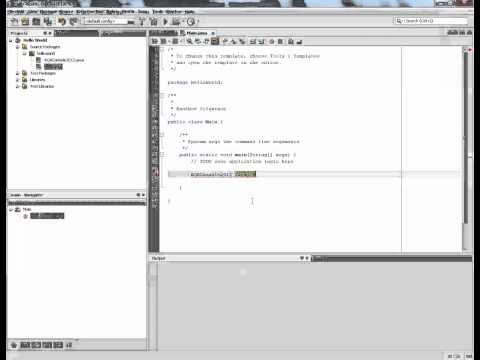Select the Source Packages folder
This screenshot has width=480, height=360.
[x=45, y=47]
